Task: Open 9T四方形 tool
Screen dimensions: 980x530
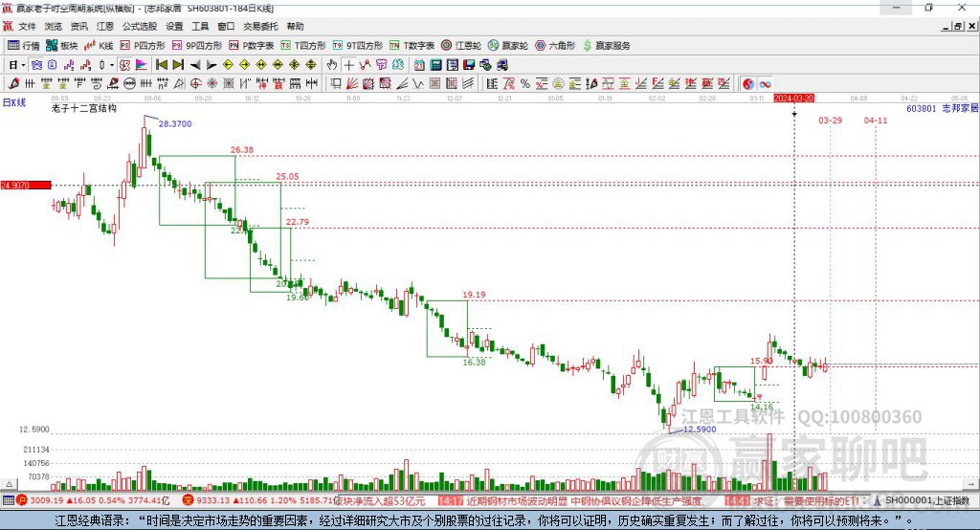Action: [358, 46]
